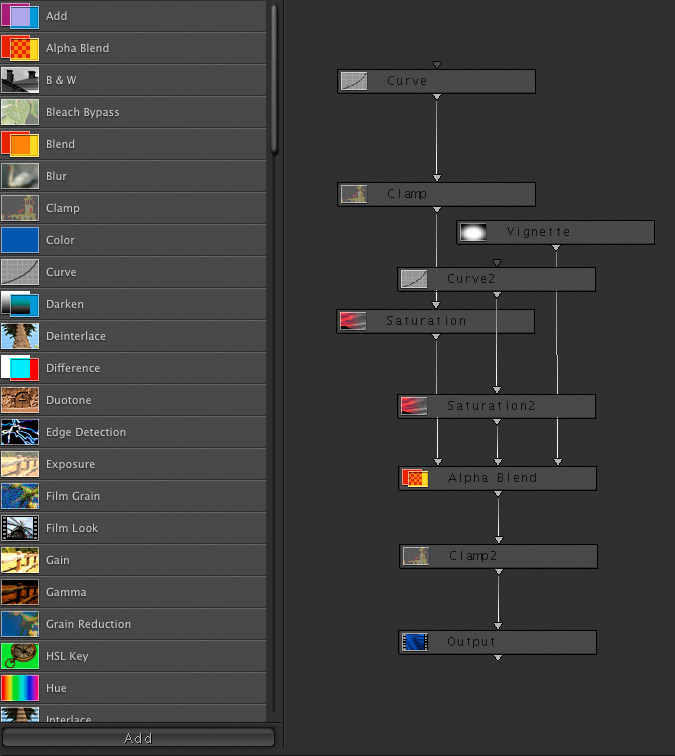Select the Alpha Blend node in graph

tap(498, 478)
